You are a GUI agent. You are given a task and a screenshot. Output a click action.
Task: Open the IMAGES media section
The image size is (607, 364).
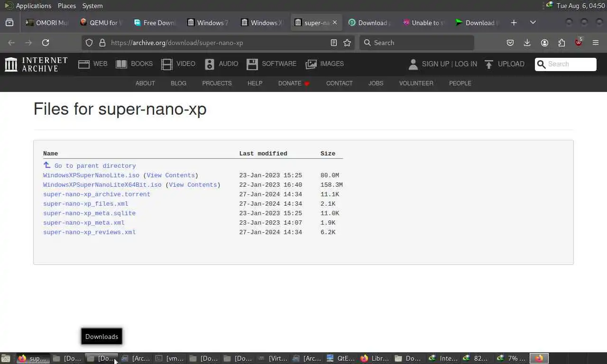pos(325,64)
